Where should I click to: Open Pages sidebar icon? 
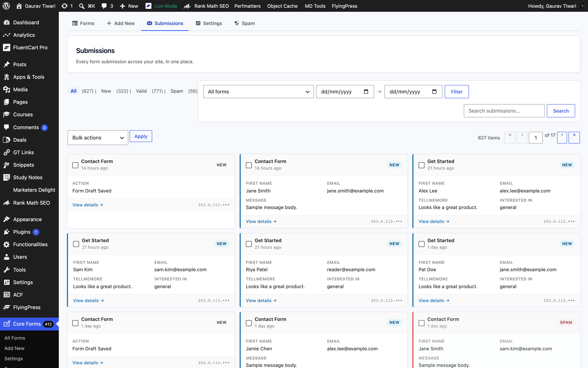(7, 102)
